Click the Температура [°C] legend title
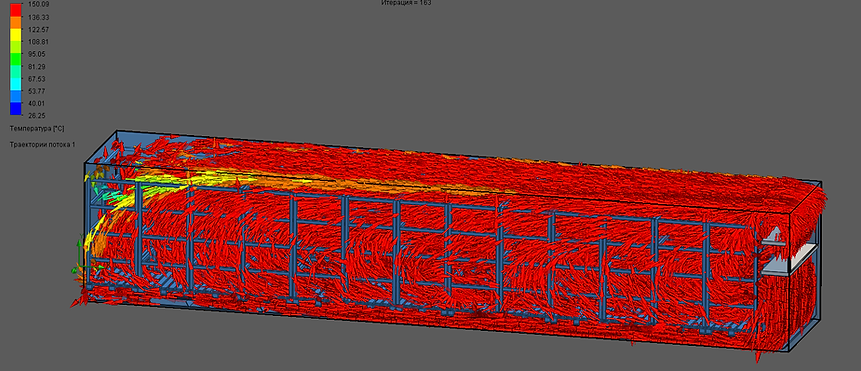Screen dimensions: 861x371 (37, 128)
